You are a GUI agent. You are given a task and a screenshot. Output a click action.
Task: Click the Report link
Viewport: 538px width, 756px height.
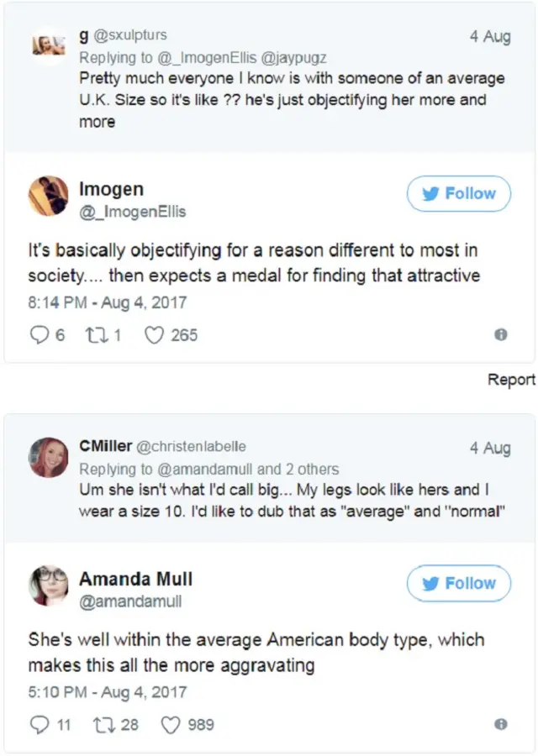click(x=511, y=380)
